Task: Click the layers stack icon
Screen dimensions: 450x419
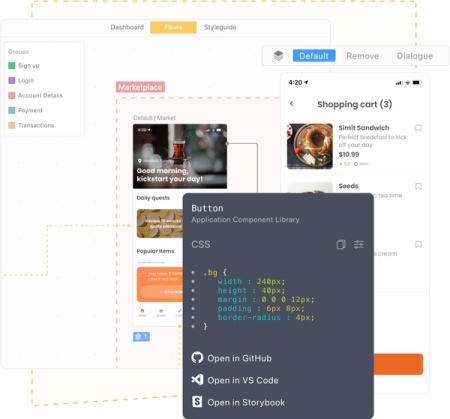Action: point(278,56)
